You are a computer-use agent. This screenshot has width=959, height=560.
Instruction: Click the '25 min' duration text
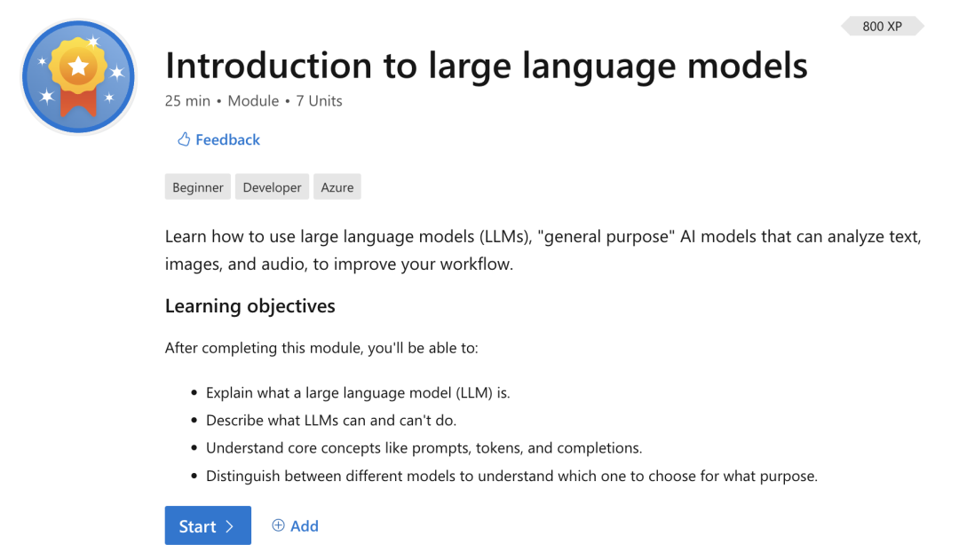pyautogui.click(x=187, y=101)
